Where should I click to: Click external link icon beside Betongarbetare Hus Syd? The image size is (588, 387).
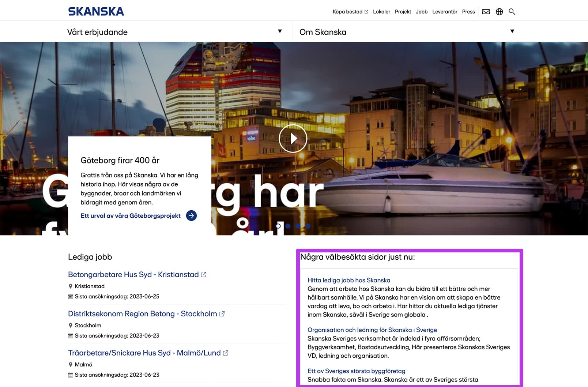pyautogui.click(x=204, y=274)
